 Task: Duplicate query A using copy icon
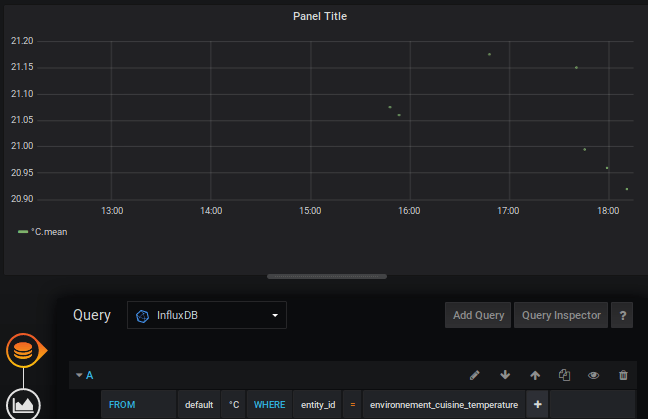point(564,375)
